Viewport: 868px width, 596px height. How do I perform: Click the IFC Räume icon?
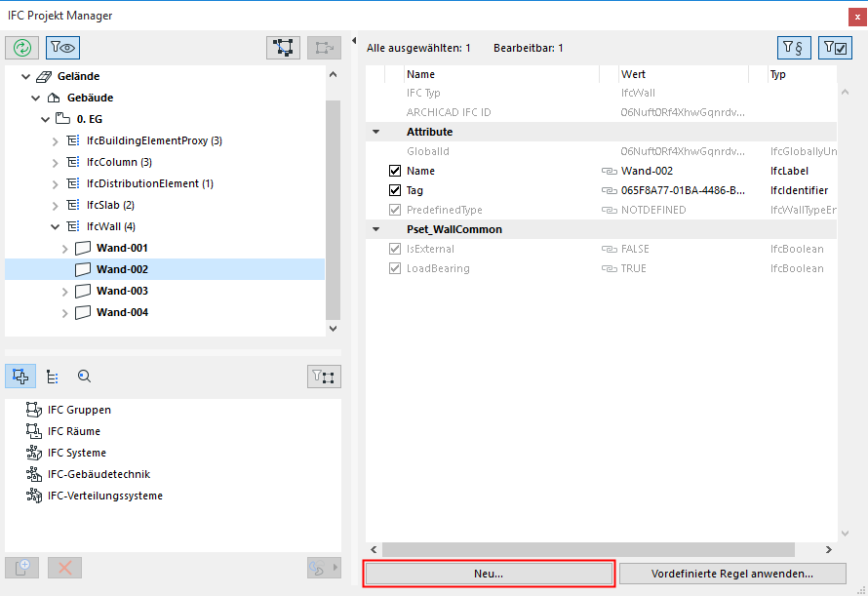[34, 431]
